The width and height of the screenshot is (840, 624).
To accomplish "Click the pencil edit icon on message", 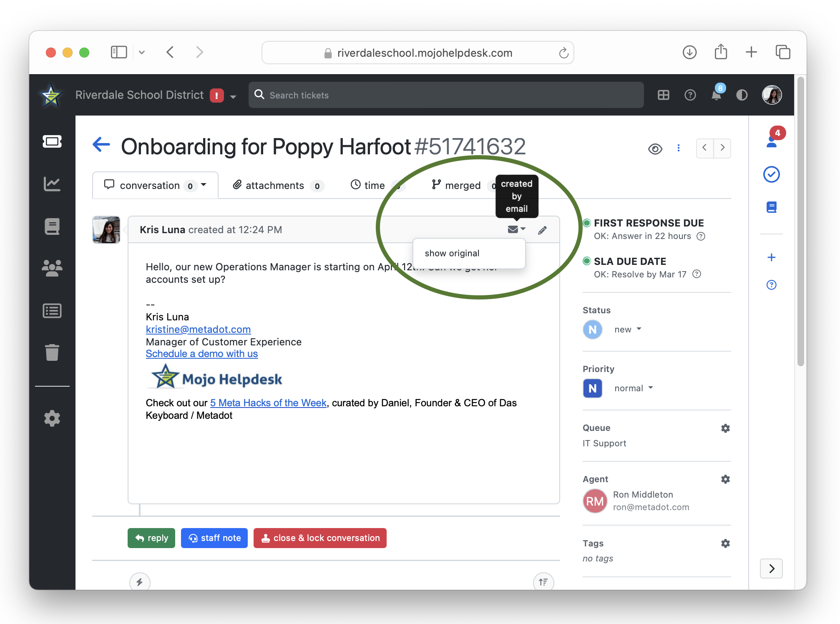I will click(x=542, y=230).
